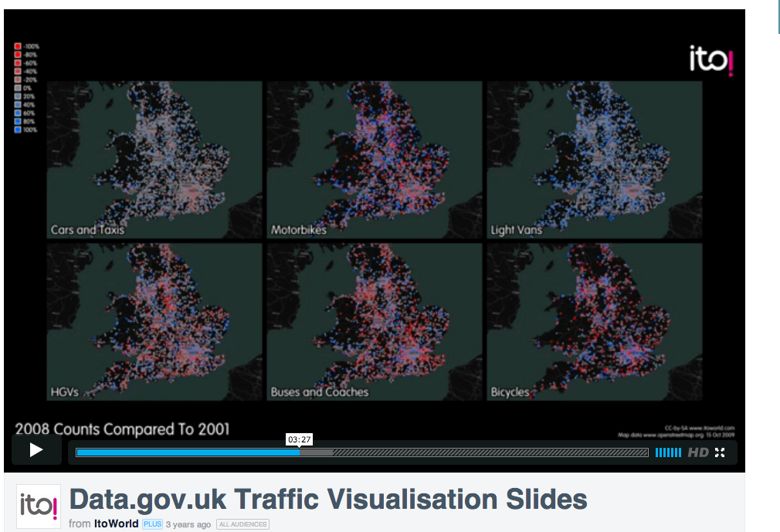The height and width of the screenshot is (532, 780).
Task: Enter fullscreen mode with the expand icon
Action: (720, 452)
